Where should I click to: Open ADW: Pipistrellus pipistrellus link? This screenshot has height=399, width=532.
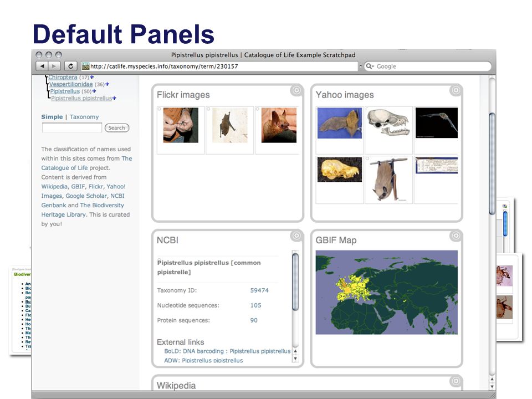tap(203, 360)
